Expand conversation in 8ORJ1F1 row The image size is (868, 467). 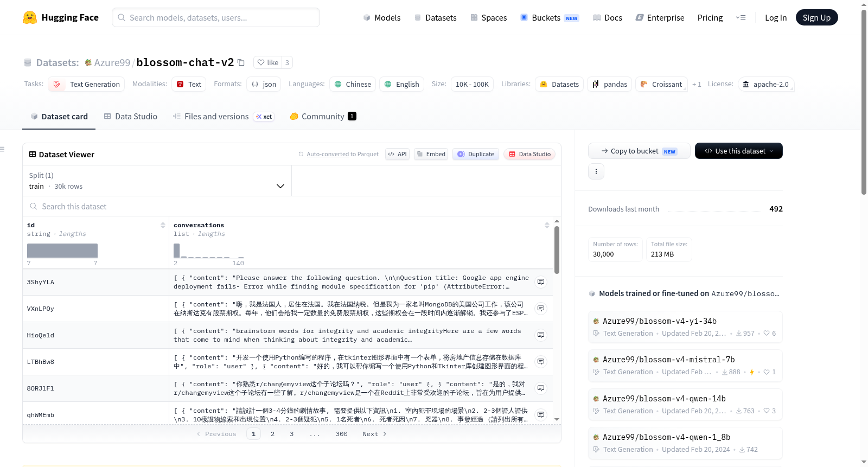coord(541,388)
